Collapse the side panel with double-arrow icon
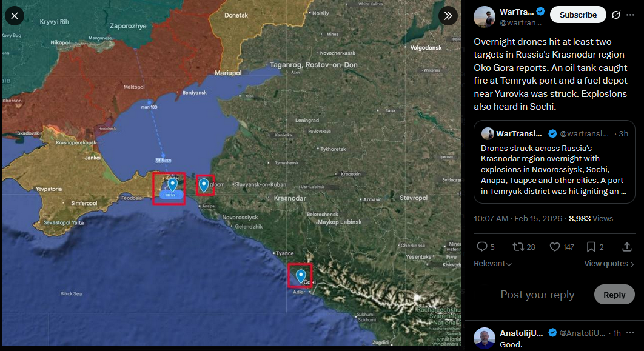This screenshot has height=351, width=644. (448, 16)
